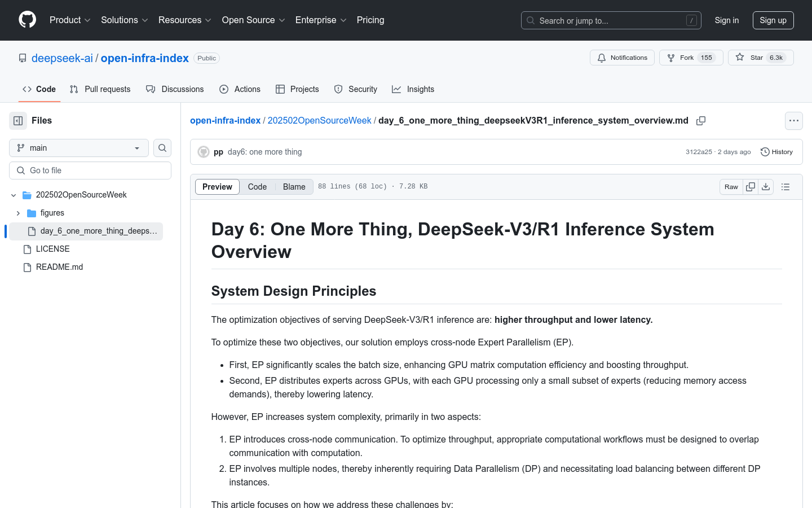Select the Preview view
The image size is (812, 508).
[217, 187]
